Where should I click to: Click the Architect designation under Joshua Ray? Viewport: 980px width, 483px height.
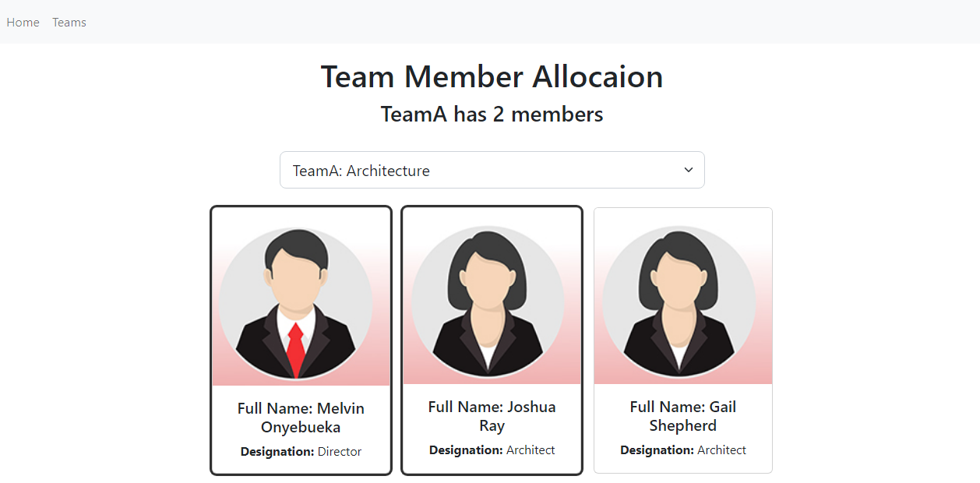coord(531,450)
